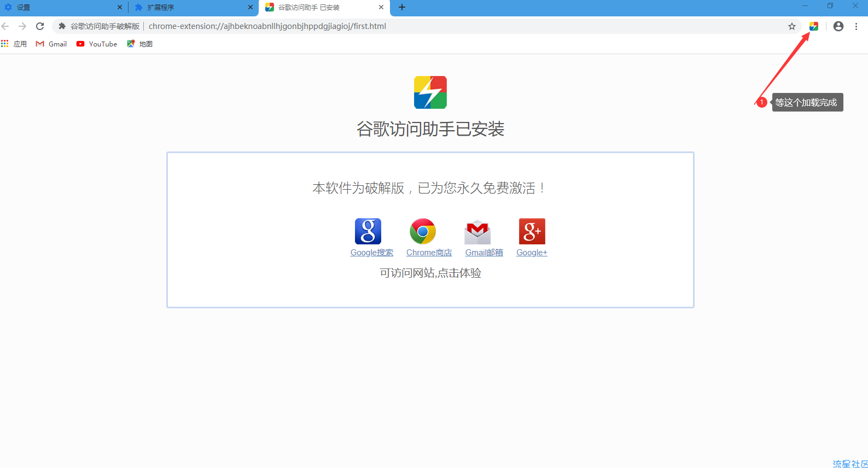Go forward with the arrow button
This screenshot has height=468, width=868.
pyautogui.click(x=22, y=26)
